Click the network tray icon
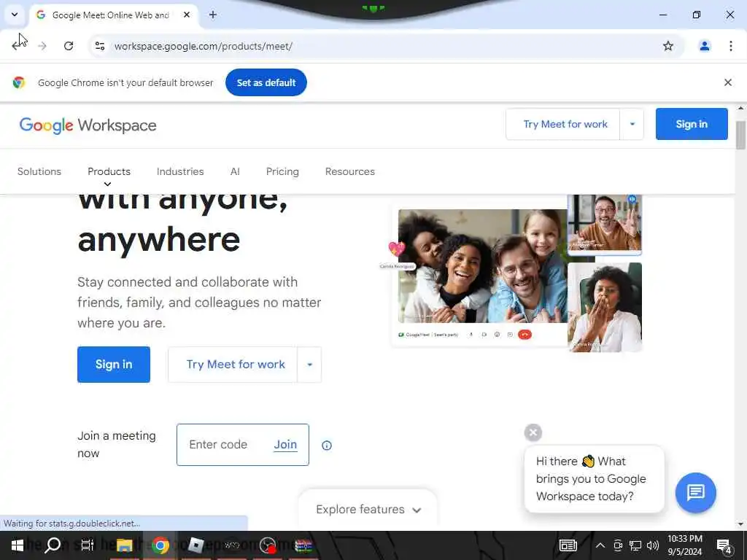Image resolution: width=747 pixels, height=560 pixels. coord(635,545)
